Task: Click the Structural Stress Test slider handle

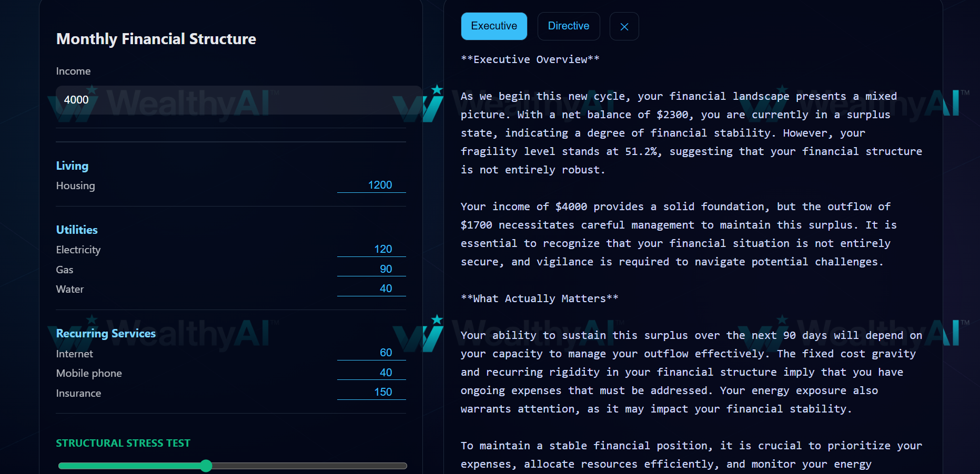Action: 206,466
